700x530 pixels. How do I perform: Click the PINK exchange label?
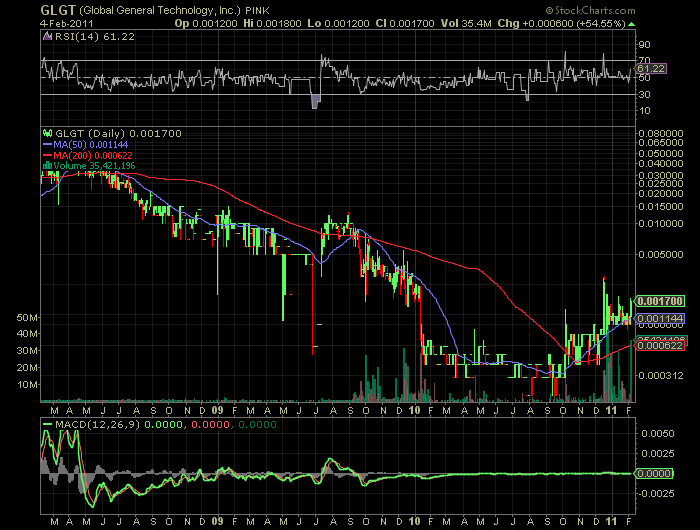[x=258, y=11]
